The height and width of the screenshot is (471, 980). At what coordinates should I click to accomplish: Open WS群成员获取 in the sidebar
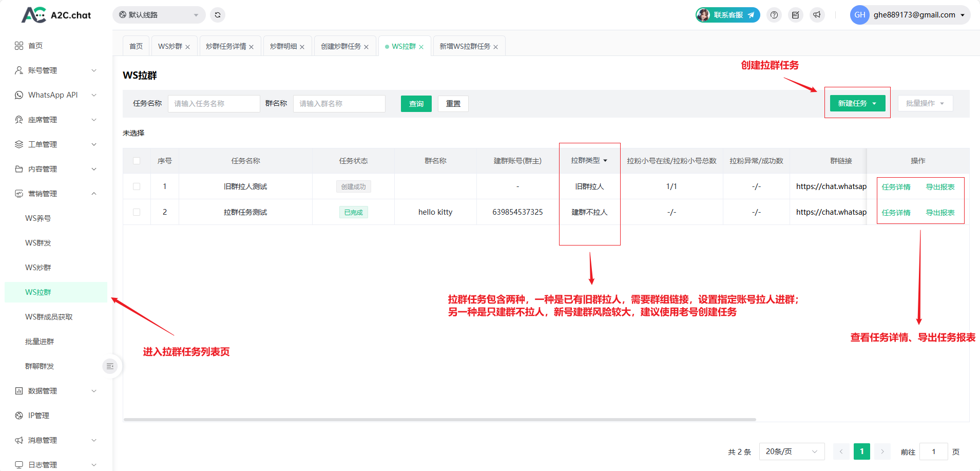49,317
